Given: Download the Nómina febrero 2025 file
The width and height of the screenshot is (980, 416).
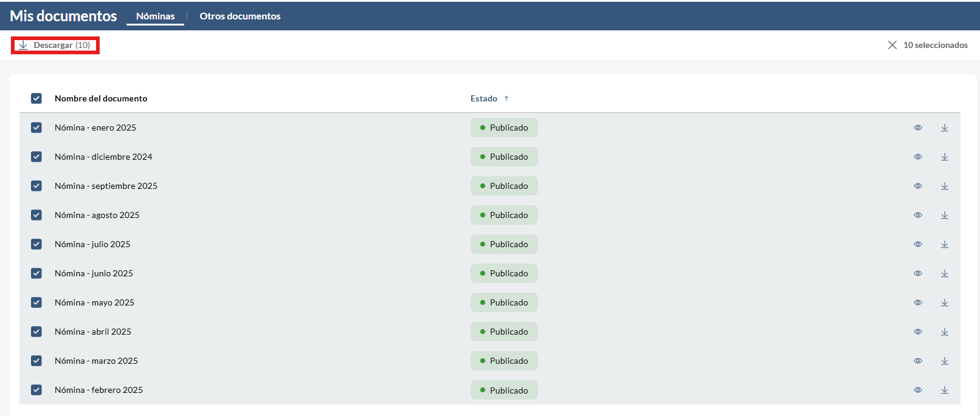Looking at the screenshot, I should point(945,390).
